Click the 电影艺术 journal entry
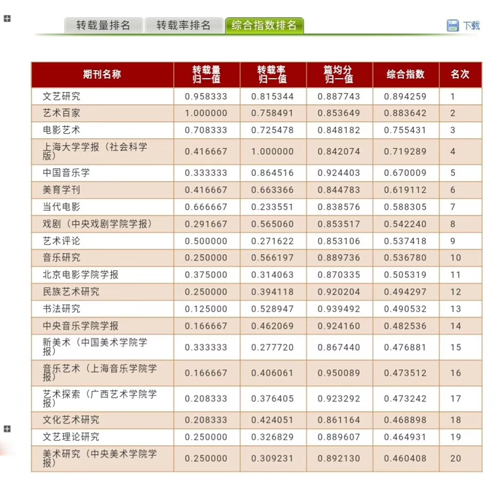500x486 pixels. 61,130
